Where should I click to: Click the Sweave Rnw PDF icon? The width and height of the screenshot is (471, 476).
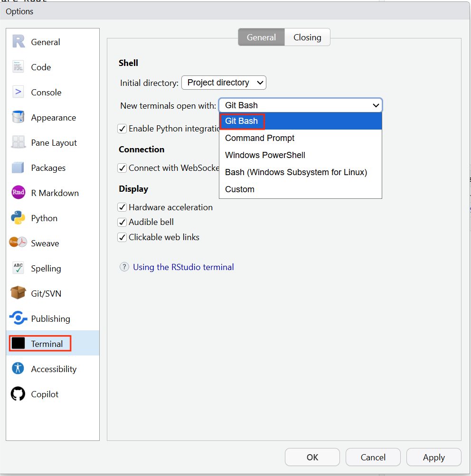18,242
